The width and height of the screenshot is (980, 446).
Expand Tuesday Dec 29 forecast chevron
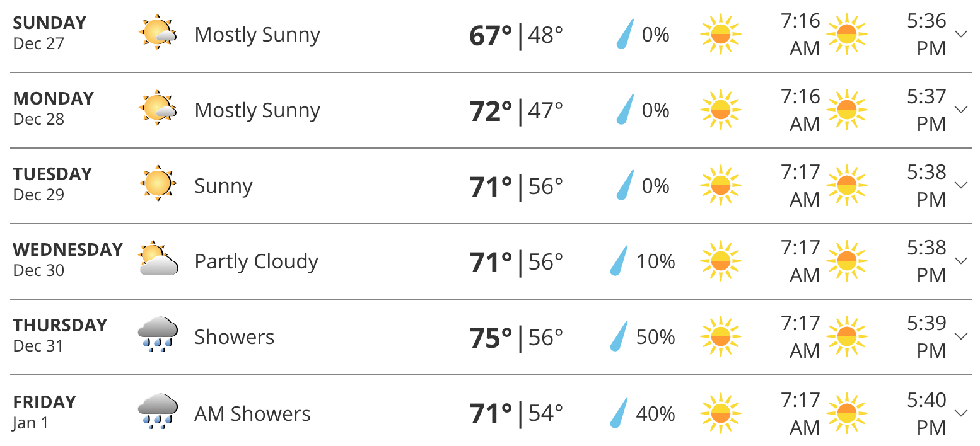pyautogui.click(x=961, y=185)
